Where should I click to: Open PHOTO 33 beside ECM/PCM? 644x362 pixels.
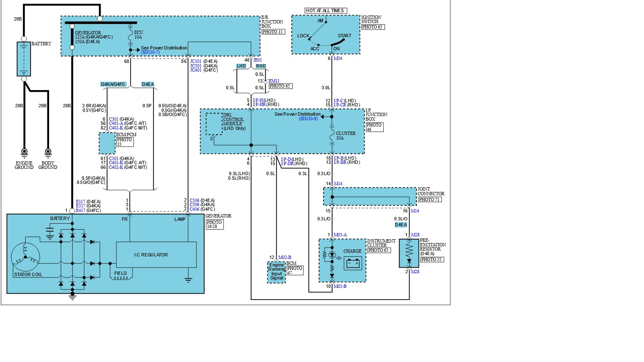click(125, 142)
